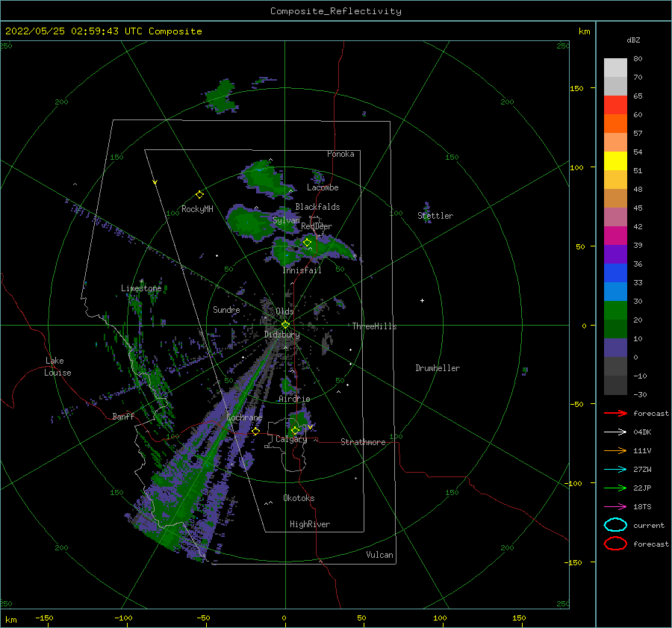
Task: Click the cyan current ellipse icon
Action: click(x=615, y=525)
